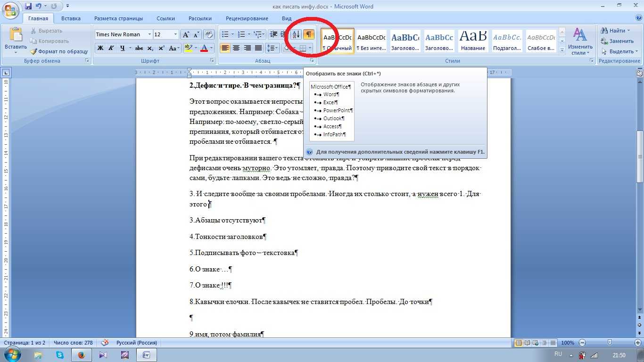Open the Styles pane dialog launcher

tap(592, 61)
